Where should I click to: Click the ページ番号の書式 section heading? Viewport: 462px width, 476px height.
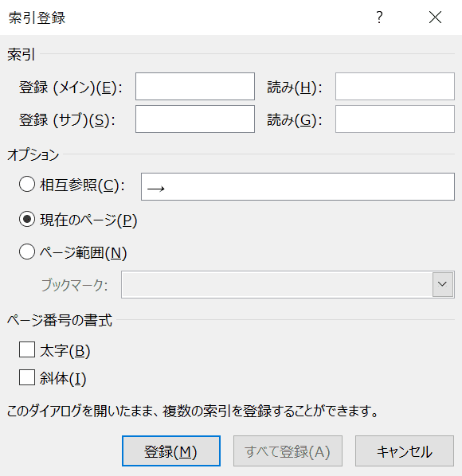point(60,320)
